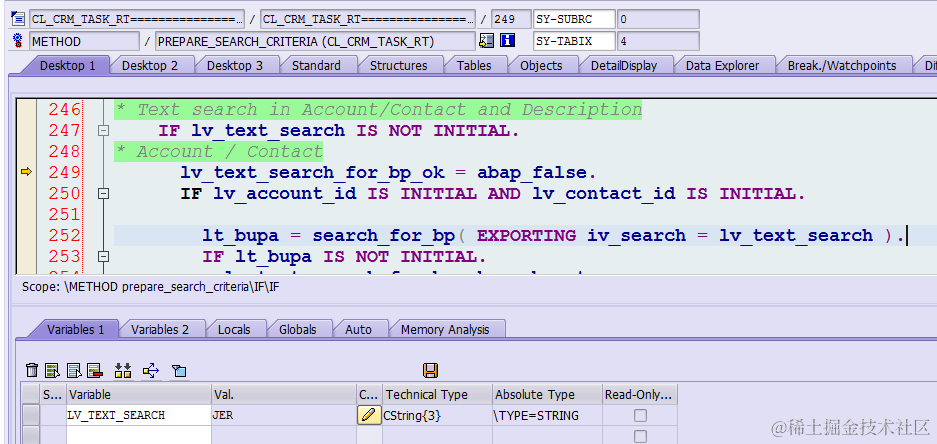Click the third Variables toolbar icon, a gray list
The height and width of the screenshot is (444, 937).
coord(74,370)
